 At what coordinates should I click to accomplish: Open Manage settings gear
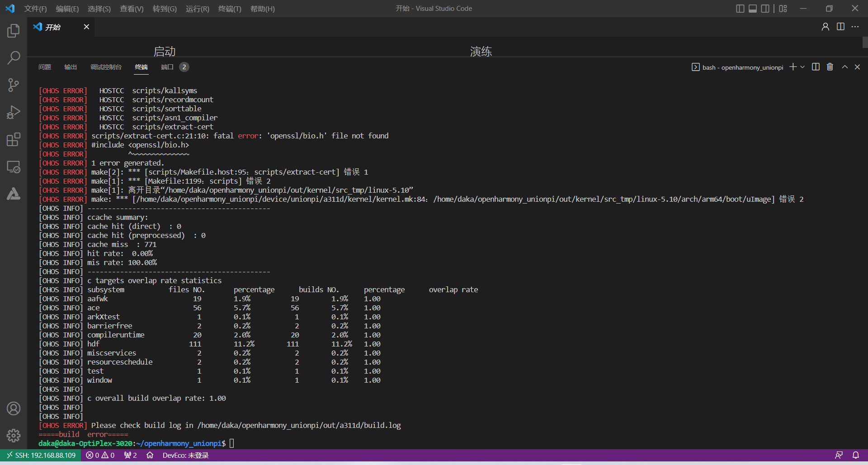click(x=14, y=436)
